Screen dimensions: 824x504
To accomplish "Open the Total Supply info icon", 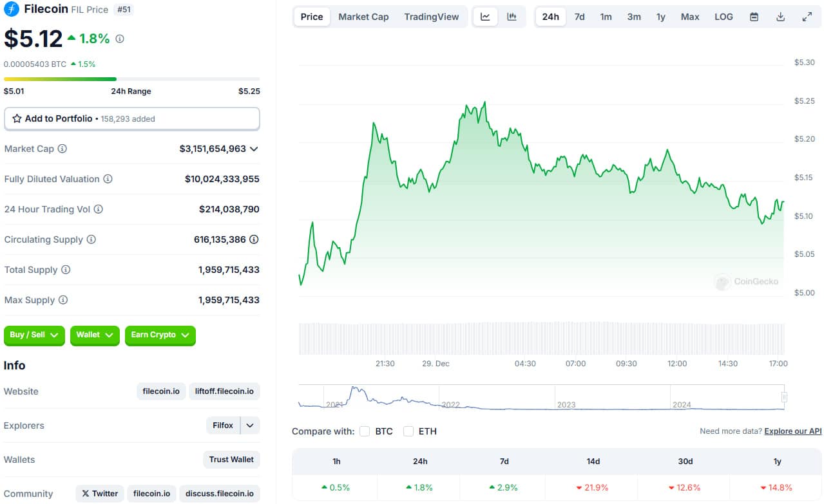I will [66, 270].
